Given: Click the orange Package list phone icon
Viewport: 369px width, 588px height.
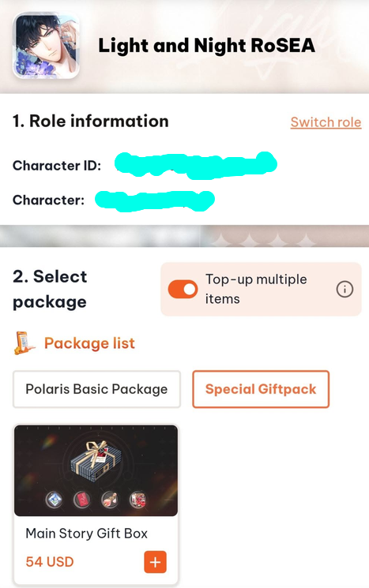Looking at the screenshot, I should tap(24, 343).
